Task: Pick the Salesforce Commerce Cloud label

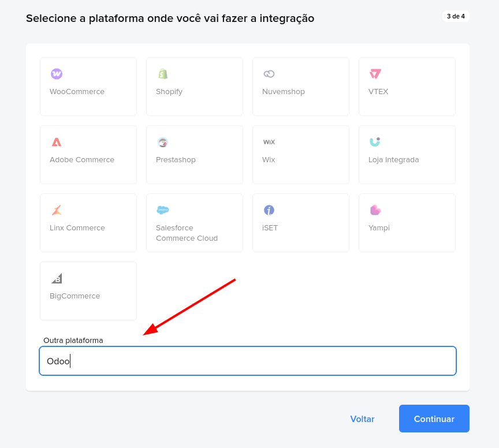Action: 187,233
